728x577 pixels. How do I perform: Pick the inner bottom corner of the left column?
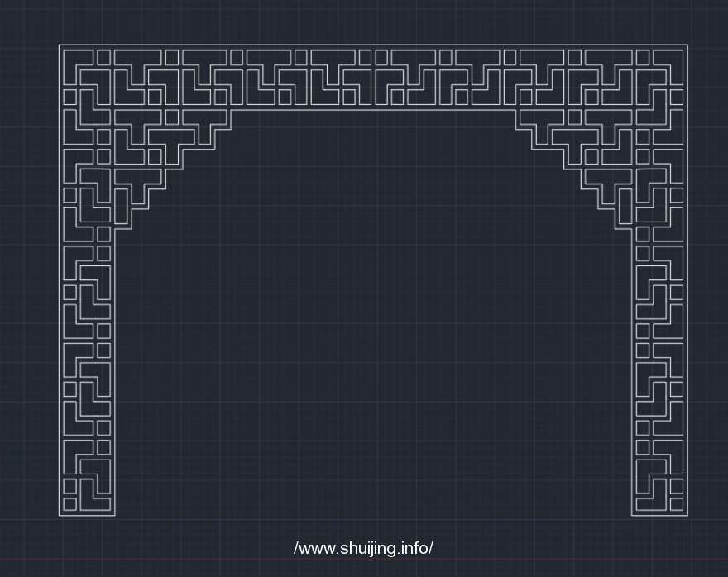115,516
